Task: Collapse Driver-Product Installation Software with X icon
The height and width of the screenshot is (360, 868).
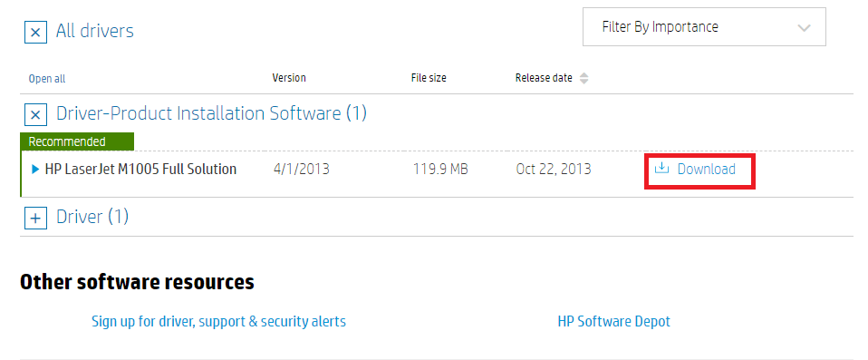Action: pyautogui.click(x=35, y=114)
